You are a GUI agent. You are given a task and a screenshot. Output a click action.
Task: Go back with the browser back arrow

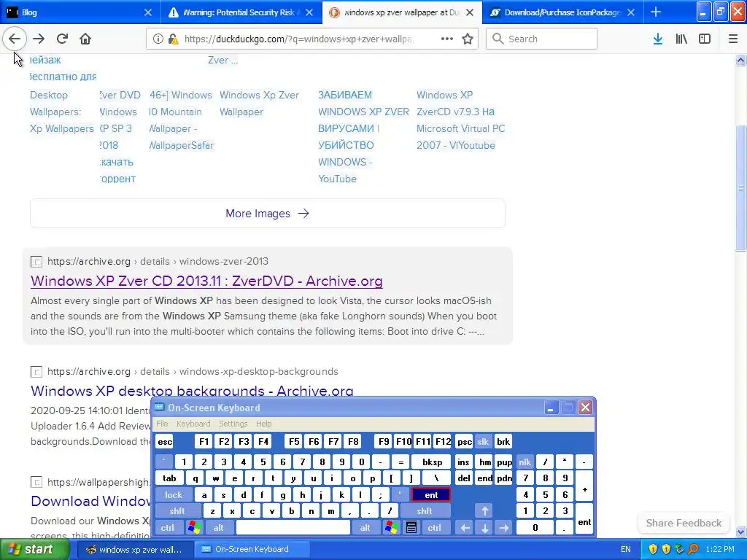(x=15, y=39)
